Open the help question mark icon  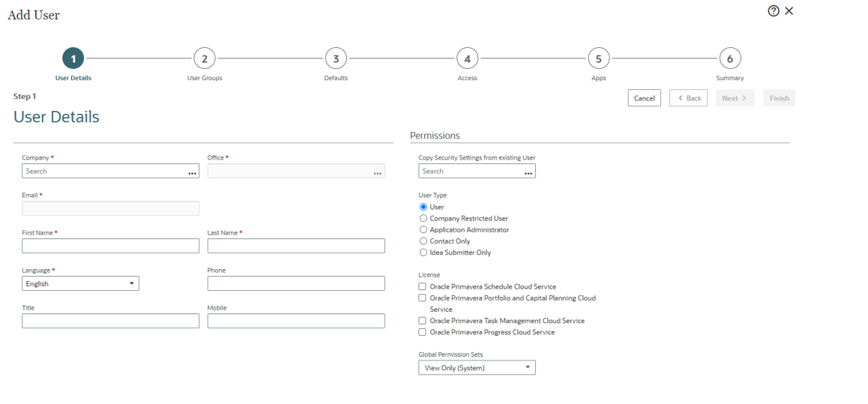point(774,11)
